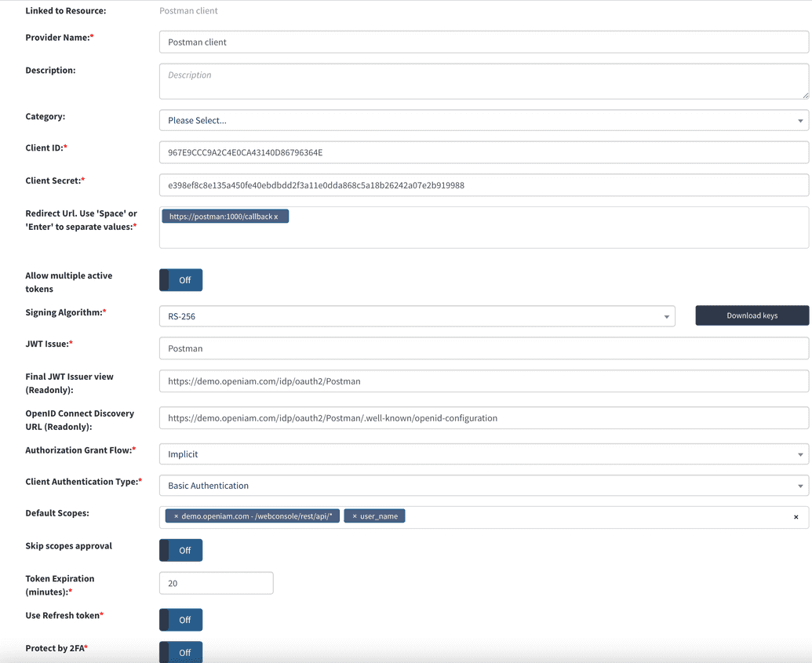This screenshot has height=663, width=812.
Task: Disable the Allow multiple active tokens toggle
Action: pos(180,279)
